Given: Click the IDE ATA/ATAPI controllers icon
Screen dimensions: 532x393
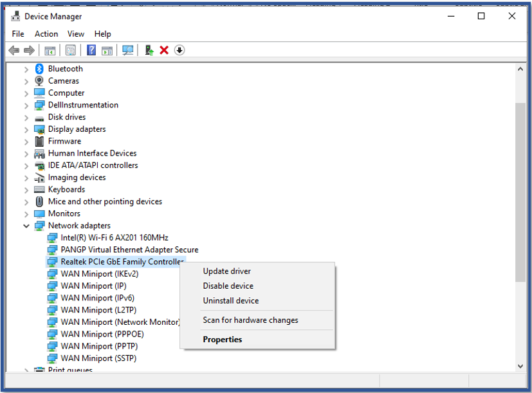Looking at the screenshot, I should pyautogui.click(x=39, y=165).
